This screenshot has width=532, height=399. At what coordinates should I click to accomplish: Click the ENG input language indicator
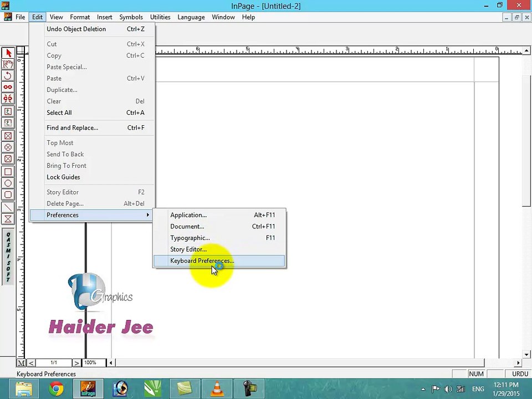[478, 389]
